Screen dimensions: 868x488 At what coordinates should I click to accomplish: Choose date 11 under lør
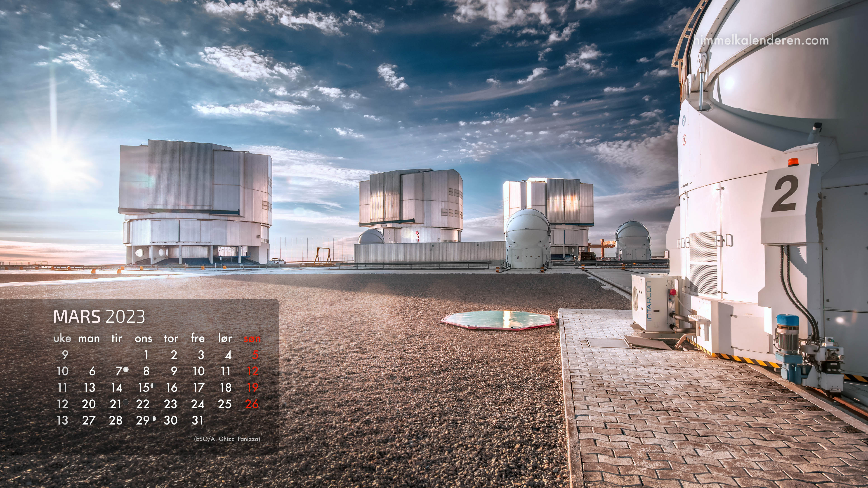(x=226, y=371)
